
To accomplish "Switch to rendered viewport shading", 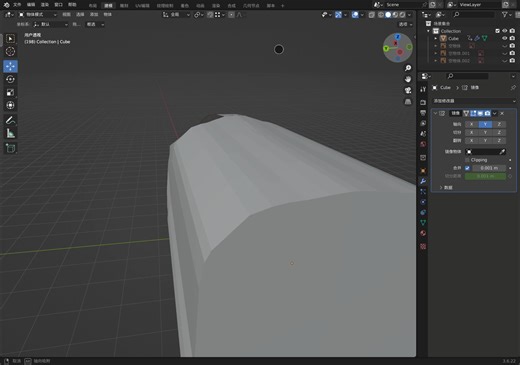I will (402, 15).
